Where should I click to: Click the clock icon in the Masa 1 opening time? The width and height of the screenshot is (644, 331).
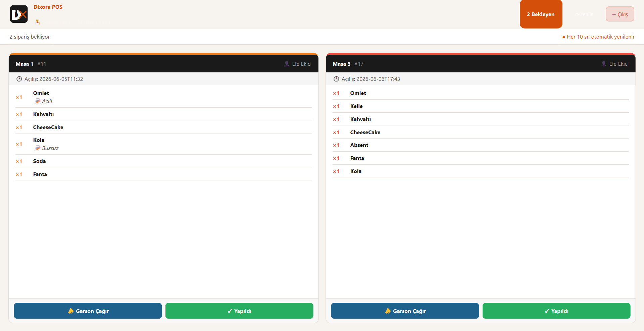(x=19, y=79)
